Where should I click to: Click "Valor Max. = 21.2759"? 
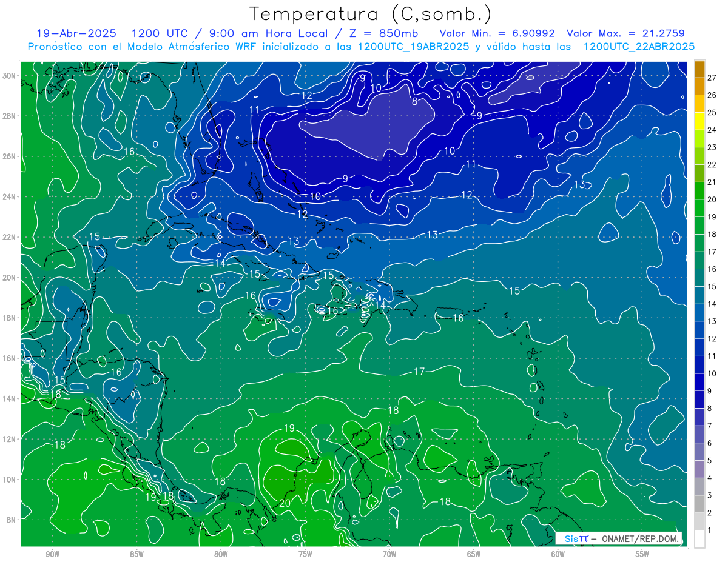tap(625, 33)
